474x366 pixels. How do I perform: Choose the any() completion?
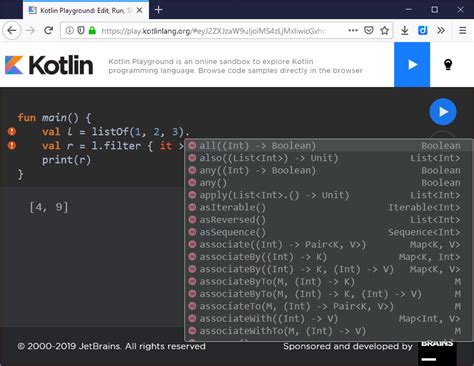pos(328,183)
